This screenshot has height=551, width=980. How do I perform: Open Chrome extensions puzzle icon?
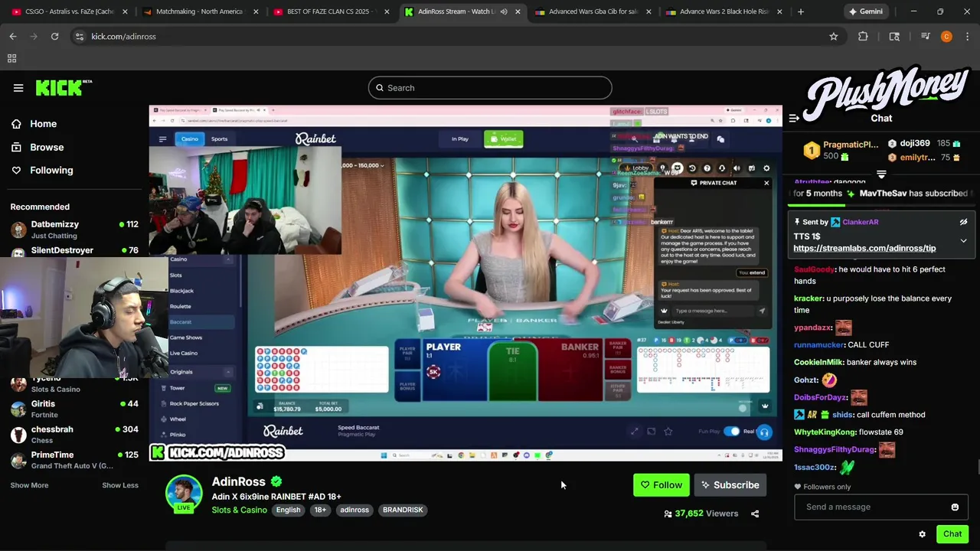click(x=863, y=36)
